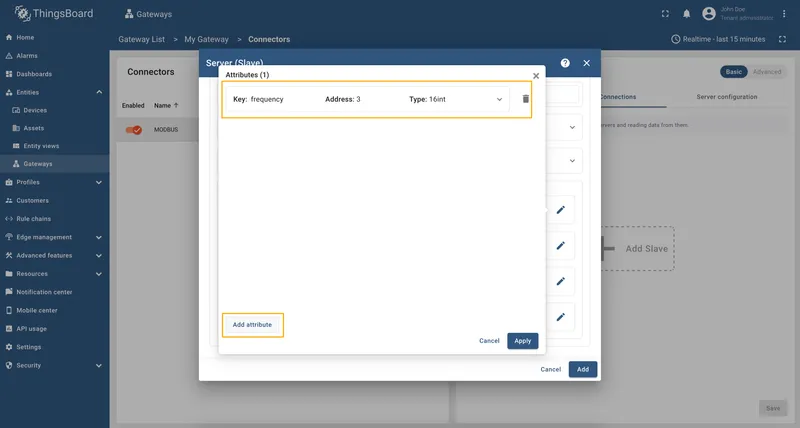
Task: Switch to Advanced configuration mode
Action: pyautogui.click(x=767, y=72)
